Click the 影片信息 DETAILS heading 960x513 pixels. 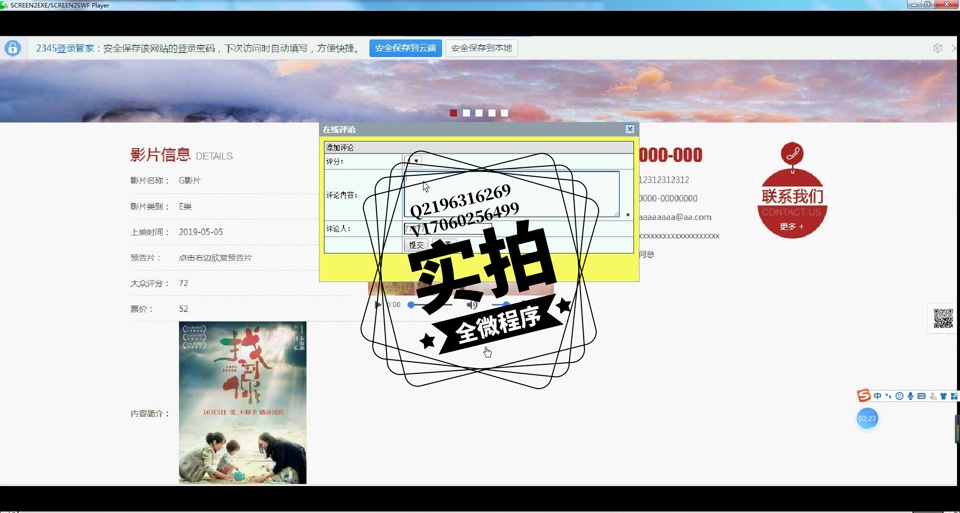(x=181, y=155)
